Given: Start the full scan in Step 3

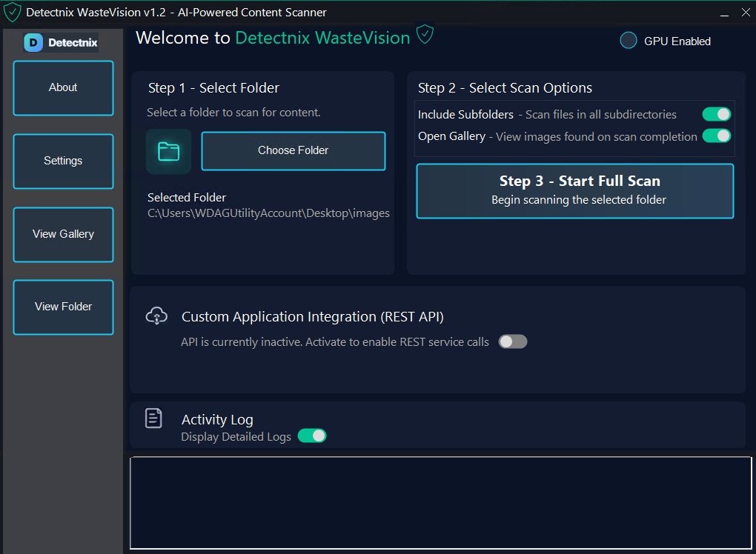Looking at the screenshot, I should click(574, 191).
